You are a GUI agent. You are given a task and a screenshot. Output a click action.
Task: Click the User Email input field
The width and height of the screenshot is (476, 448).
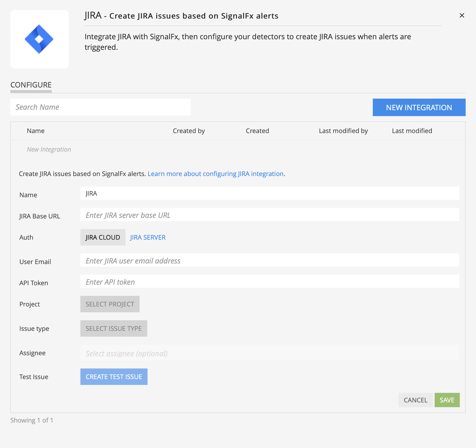(270, 260)
